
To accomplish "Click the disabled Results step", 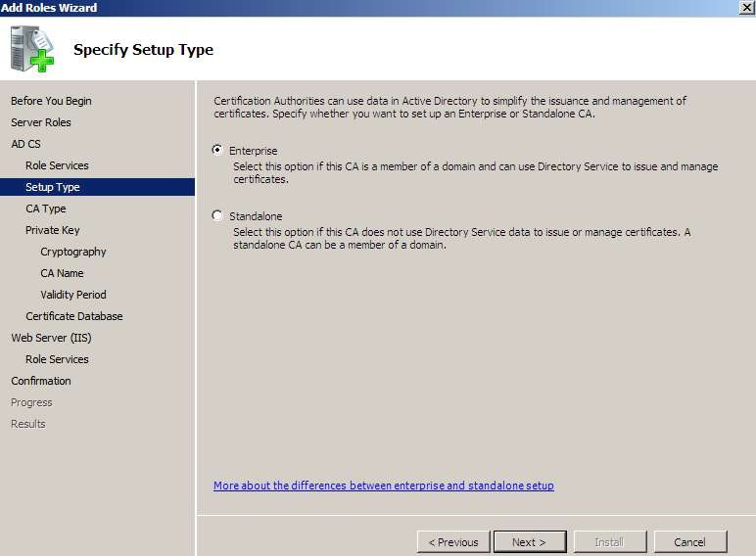I will point(28,424).
